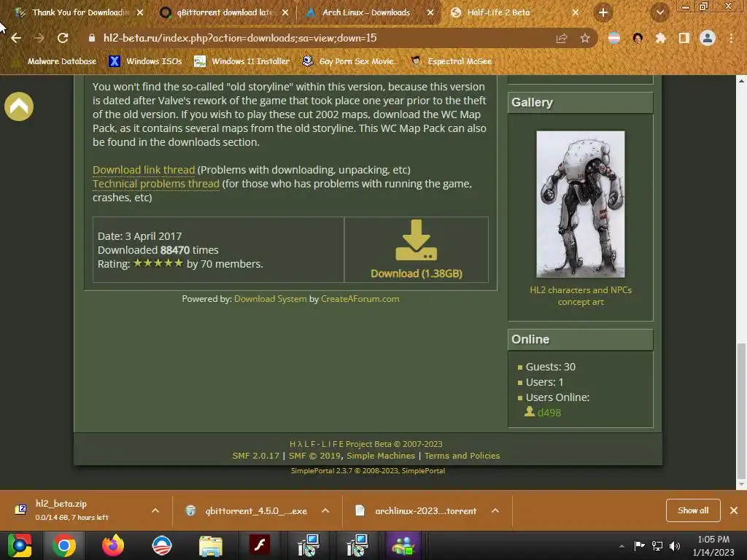Open Windows ISOs bookmark
The image size is (747, 560).
[x=146, y=61]
